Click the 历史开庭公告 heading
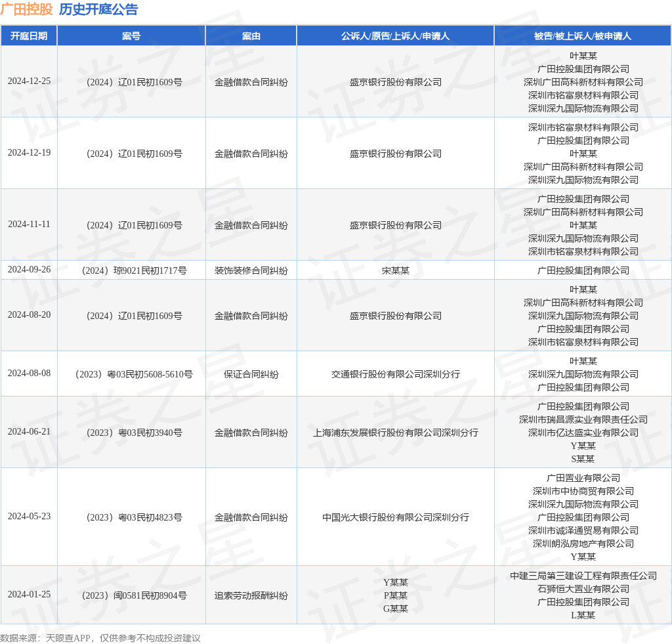The width and height of the screenshot is (672, 644). point(98,9)
